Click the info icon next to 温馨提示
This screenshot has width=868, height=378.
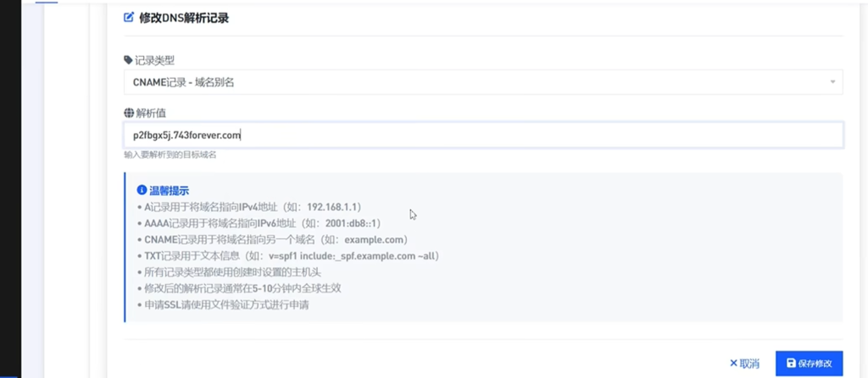(x=142, y=190)
